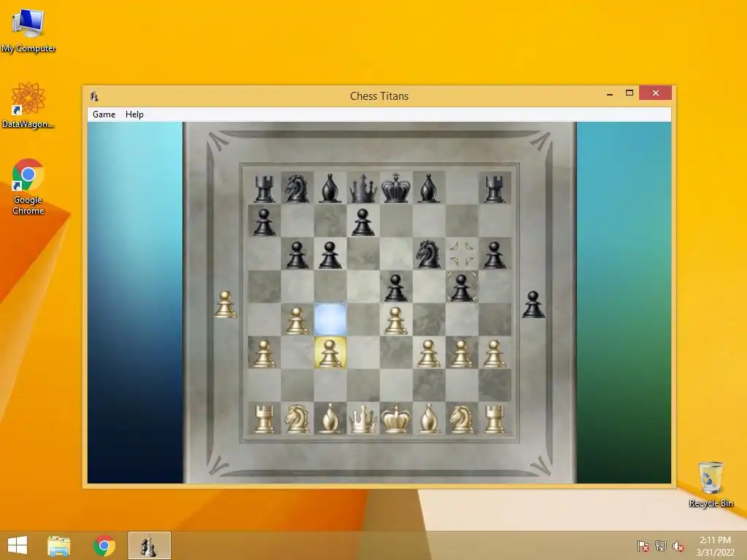
Task: Open the network tray icon
Action: pyautogui.click(x=661, y=546)
